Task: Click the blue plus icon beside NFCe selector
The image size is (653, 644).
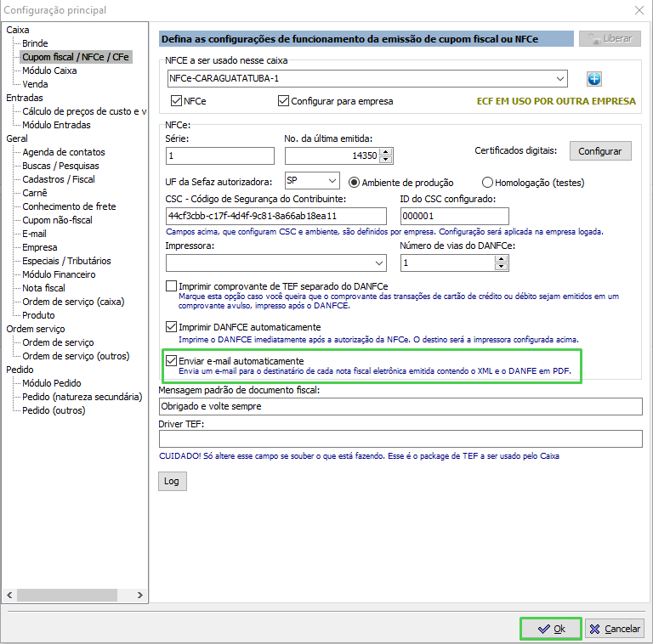Action: (593, 79)
